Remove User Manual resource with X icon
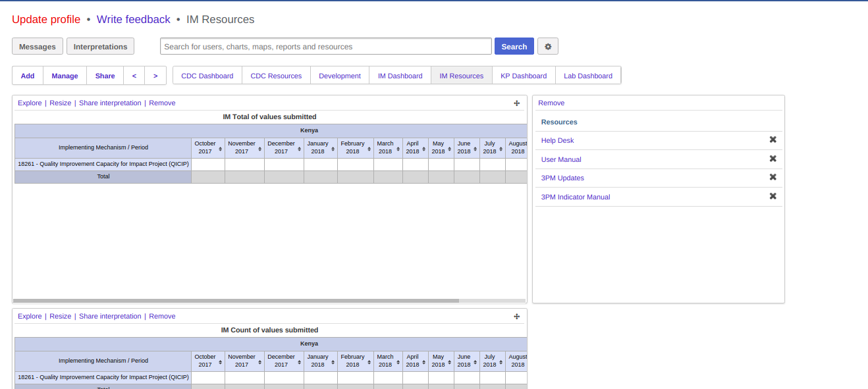 click(x=773, y=159)
